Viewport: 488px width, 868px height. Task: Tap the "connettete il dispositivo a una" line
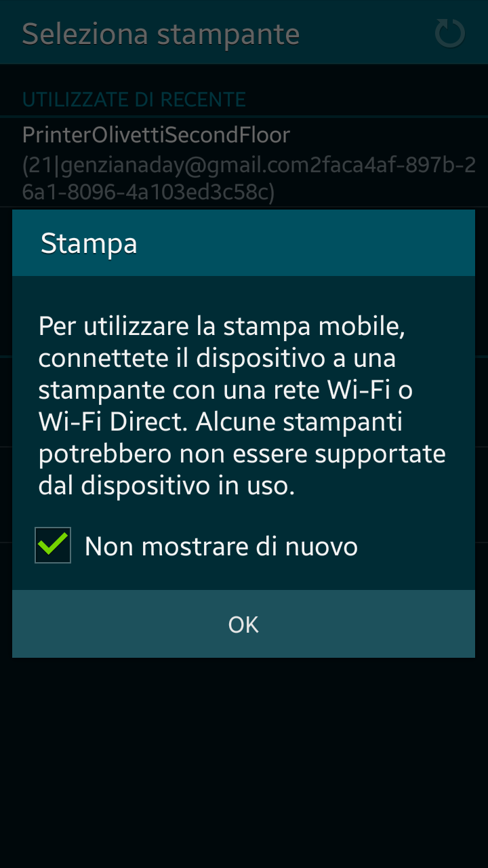tap(217, 358)
